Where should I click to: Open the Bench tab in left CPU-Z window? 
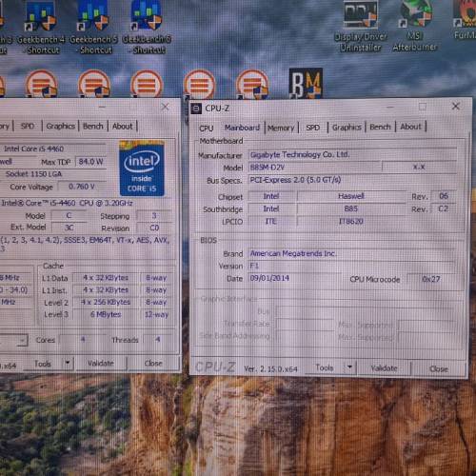pyautogui.click(x=93, y=126)
